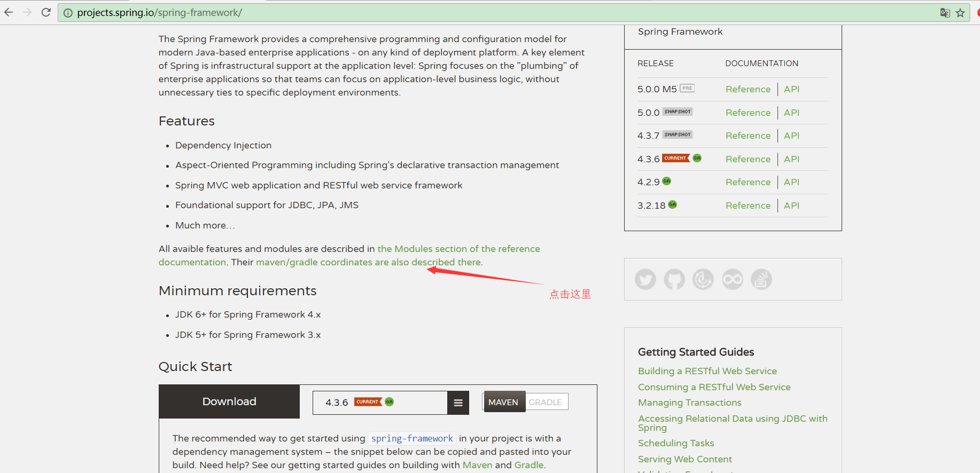
Task: Click the Features heading
Action: 186,121
